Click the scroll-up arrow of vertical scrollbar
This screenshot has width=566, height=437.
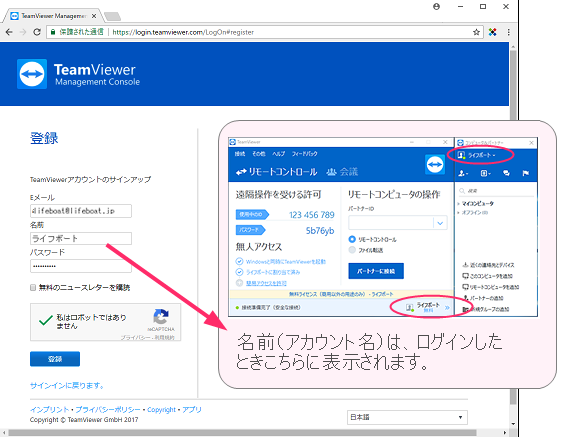pos(513,46)
